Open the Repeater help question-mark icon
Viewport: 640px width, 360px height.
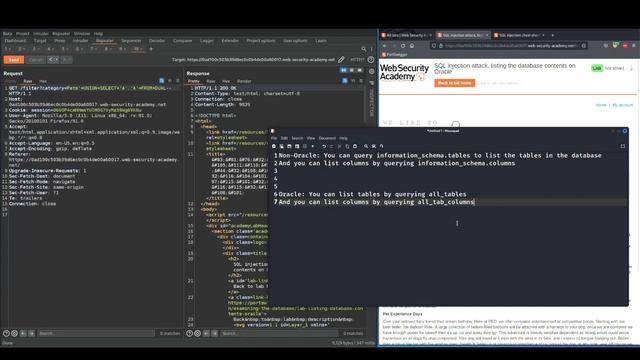(371, 60)
